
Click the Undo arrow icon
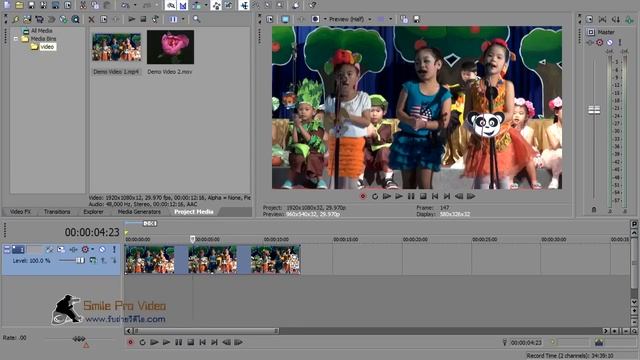pos(125,5)
